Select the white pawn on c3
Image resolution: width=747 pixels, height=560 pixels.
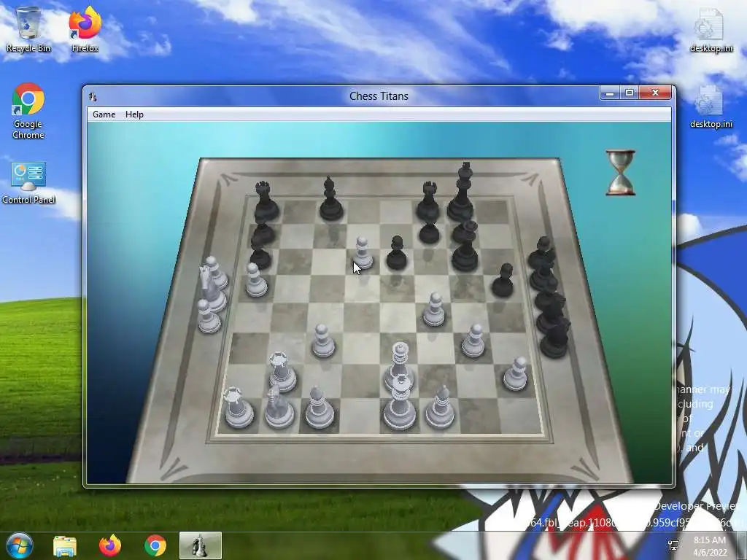[323, 341]
